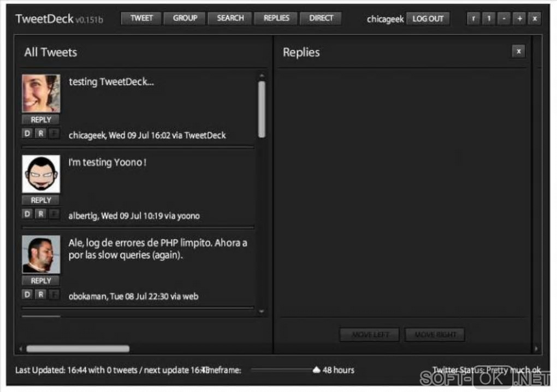Image resolution: width=557 pixels, height=392 pixels.
Task: Click the 'Replies' column heading
Action: (x=301, y=52)
